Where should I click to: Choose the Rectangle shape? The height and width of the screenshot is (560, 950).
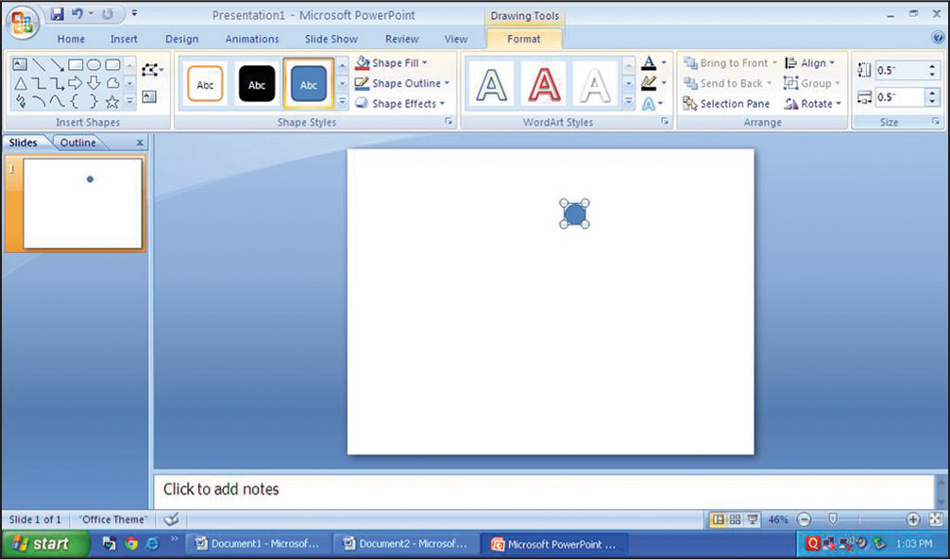[x=76, y=64]
